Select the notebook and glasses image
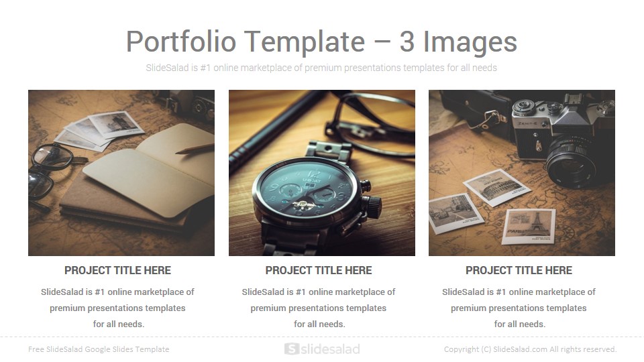Screen dimensions: 644x362 coord(121,173)
